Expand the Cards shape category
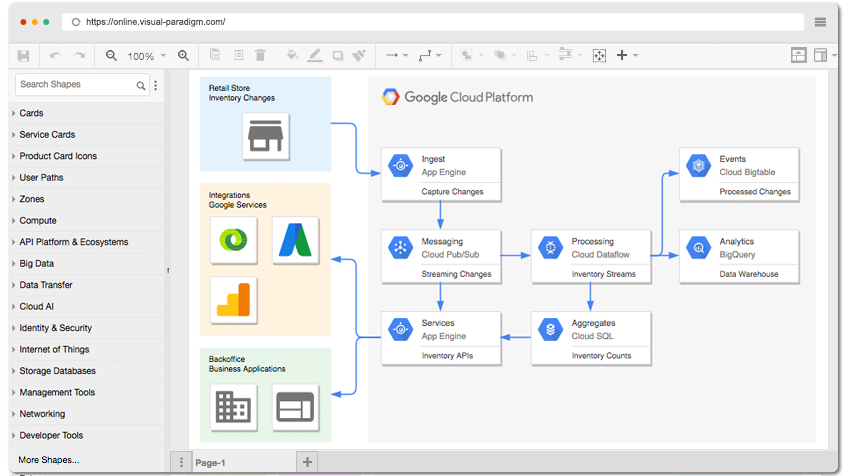 click(87, 113)
